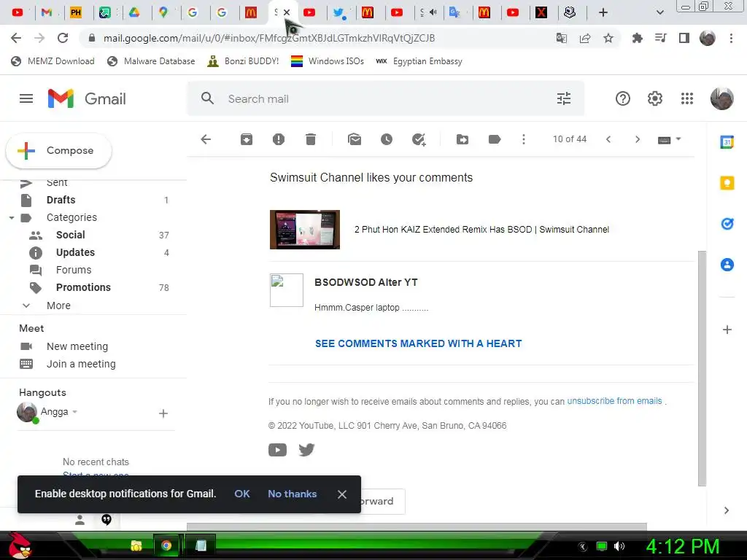Open the Windows ISOs bookmark
The image size is (747, 560).
coord(328,61)
